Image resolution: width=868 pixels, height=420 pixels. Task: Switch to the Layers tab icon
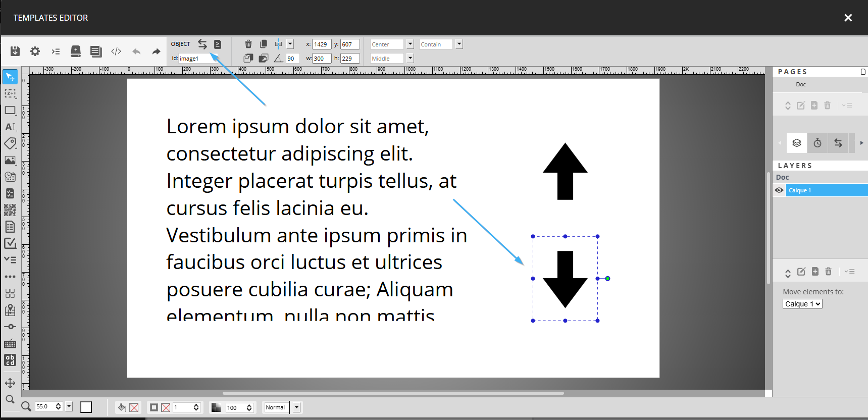[x=797, y=143]
